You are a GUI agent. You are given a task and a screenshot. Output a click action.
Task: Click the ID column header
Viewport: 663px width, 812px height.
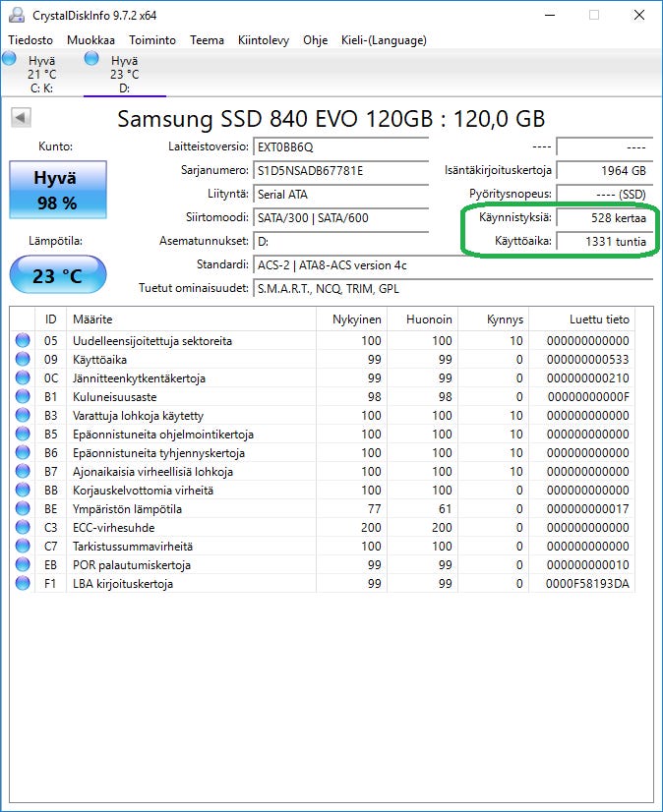tap(50, 319)
